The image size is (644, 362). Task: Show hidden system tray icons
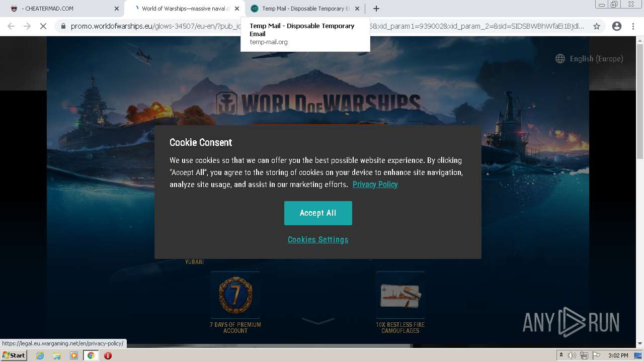(x=561, y=355)
